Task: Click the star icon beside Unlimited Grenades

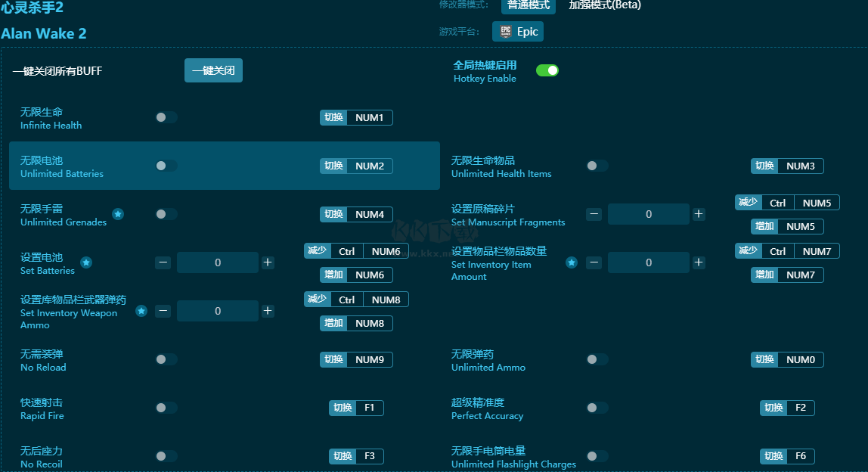Action: pos(118,214)
